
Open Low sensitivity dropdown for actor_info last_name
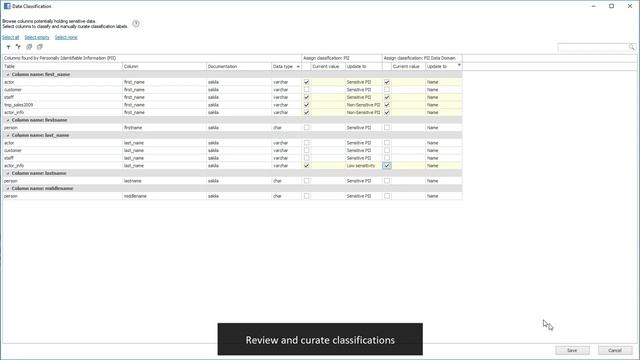(363, 166)
